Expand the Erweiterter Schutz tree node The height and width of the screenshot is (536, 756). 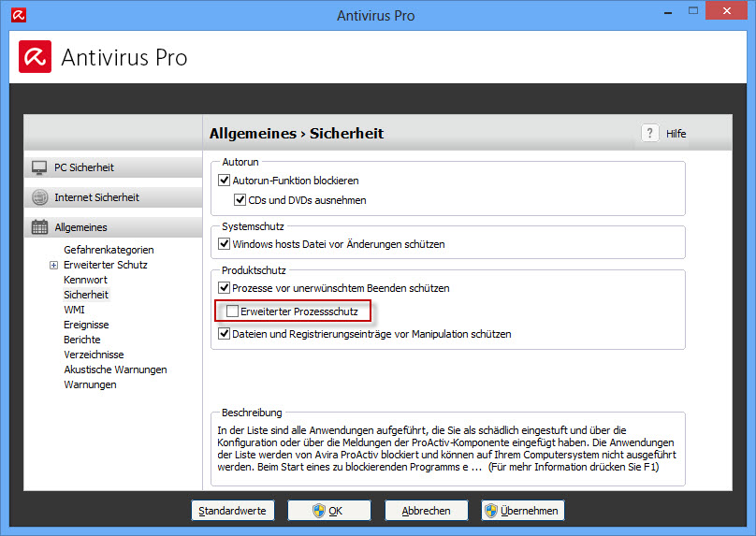(53, 265)
